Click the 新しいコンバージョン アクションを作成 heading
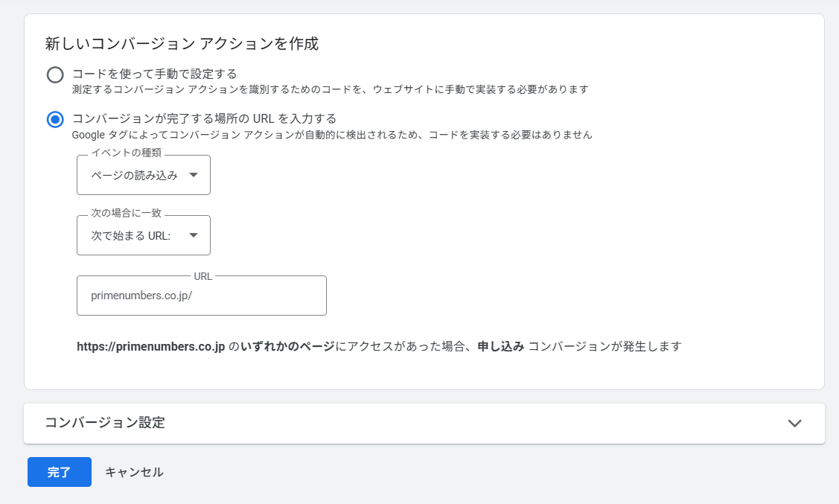 pyautogui.click(x=182, y=44)
